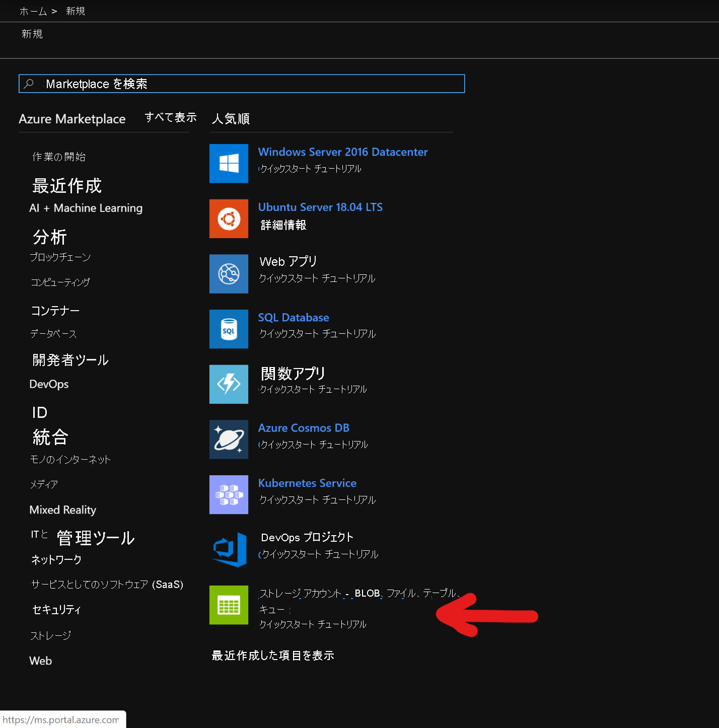Go to ホーム breadcrumb
This screenshot has height=728, width=719.
[33, 11]
